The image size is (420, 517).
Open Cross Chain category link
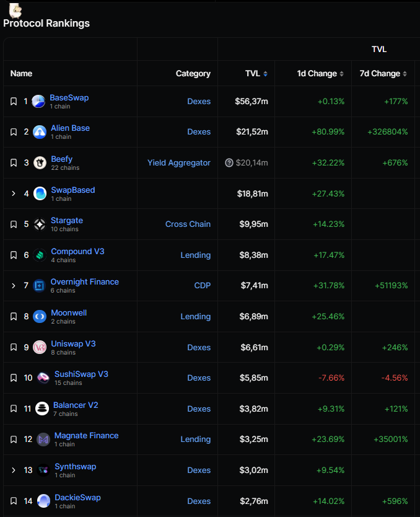(x=188, y=224)
